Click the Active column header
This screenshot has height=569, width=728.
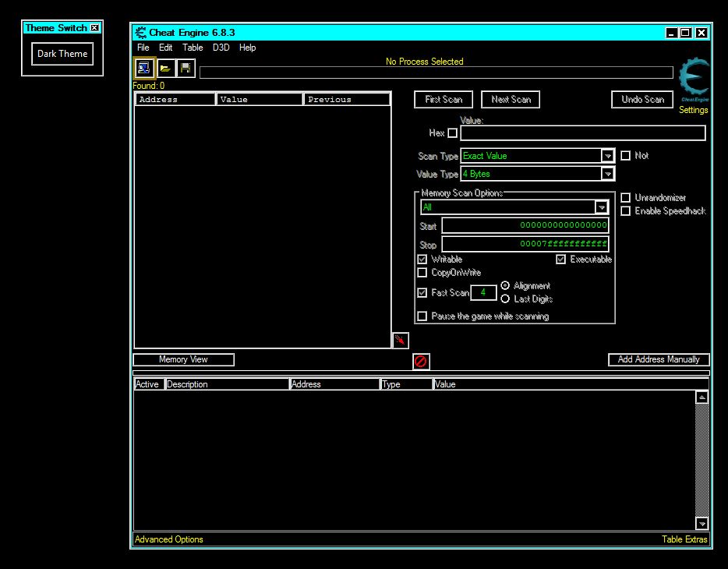149,384
